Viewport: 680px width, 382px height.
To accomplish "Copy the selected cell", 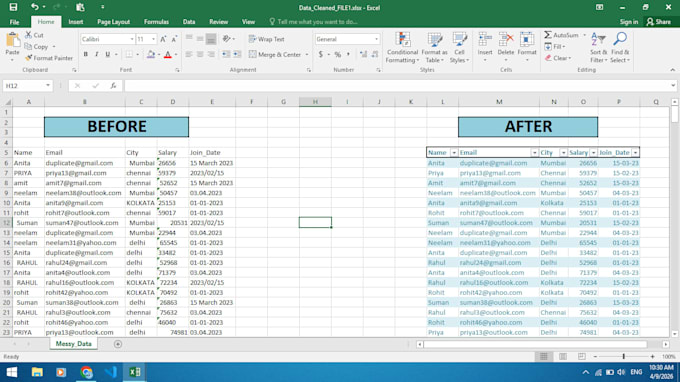I will [x=36, y=46].
